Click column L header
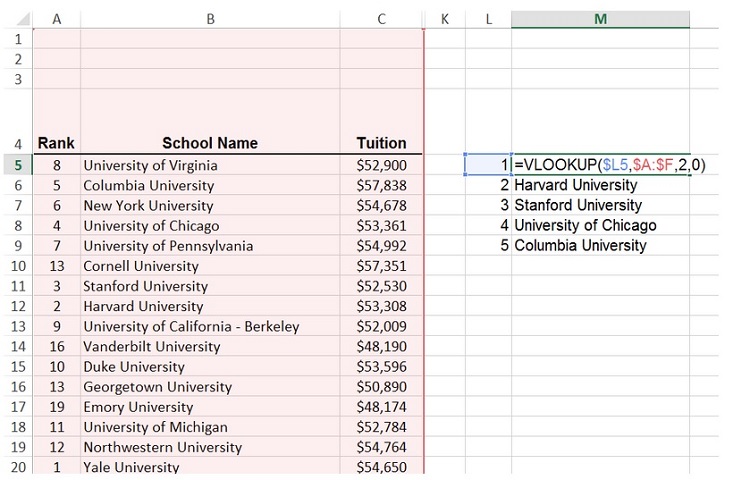Viewport: 750px width, 480px height. [x=488, y=19]
